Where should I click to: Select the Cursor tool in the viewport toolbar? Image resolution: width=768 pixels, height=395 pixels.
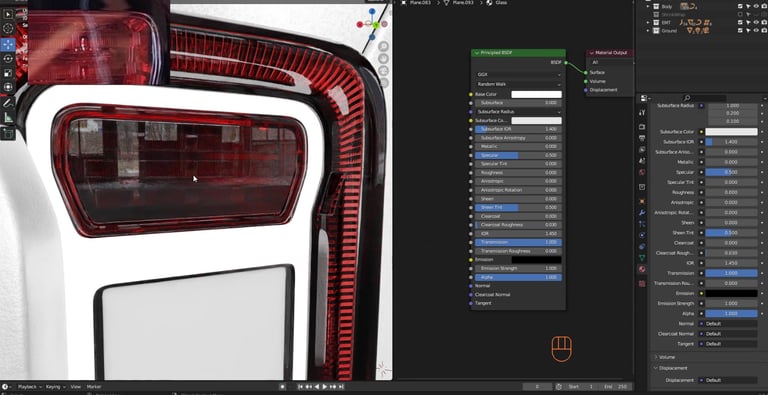click(x=8, y=29)
